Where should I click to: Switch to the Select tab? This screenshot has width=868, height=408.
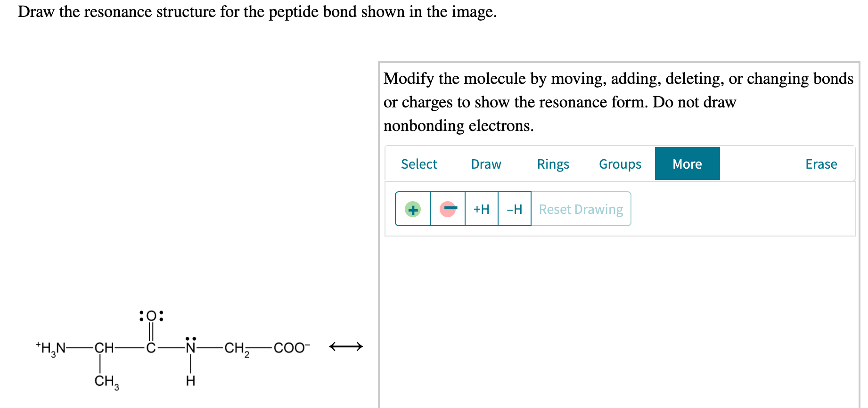pos(419,163)
